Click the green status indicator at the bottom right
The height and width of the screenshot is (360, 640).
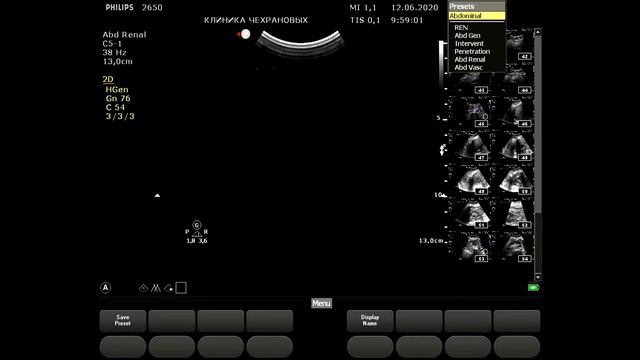(x=533, y=288)
